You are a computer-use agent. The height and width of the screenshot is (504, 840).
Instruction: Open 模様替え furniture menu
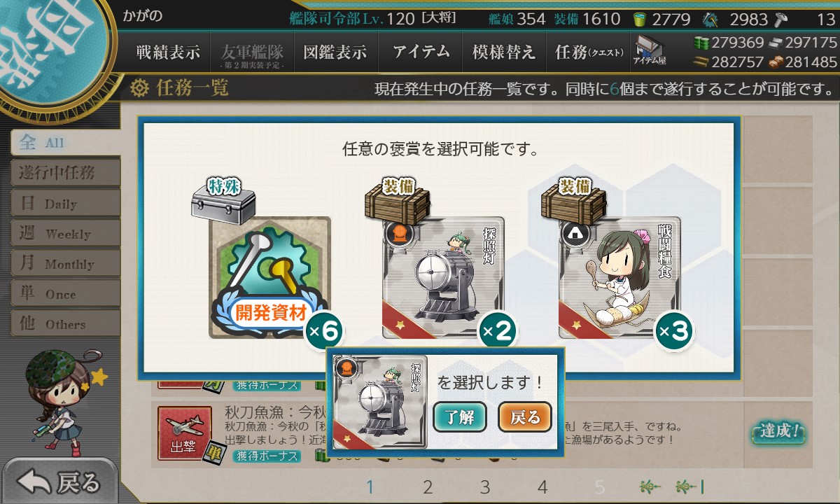point(504,52)
